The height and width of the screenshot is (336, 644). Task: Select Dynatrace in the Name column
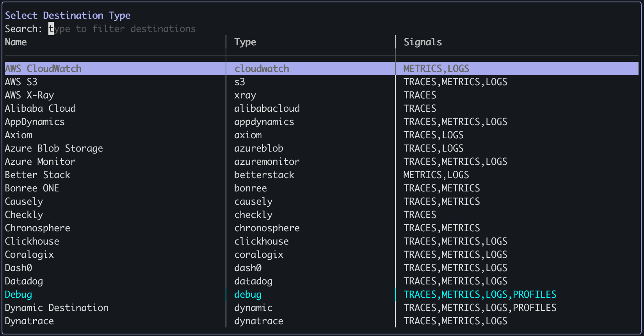coord(29,321)
